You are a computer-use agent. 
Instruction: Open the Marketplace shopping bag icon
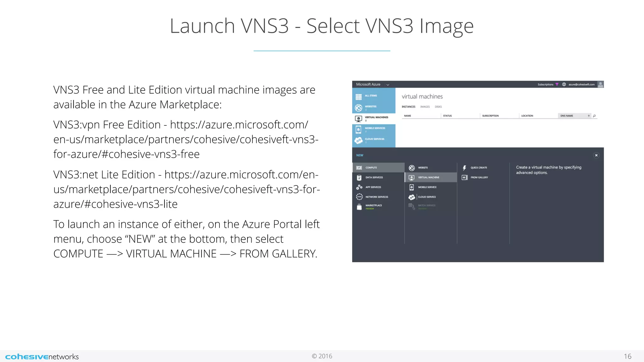coord(359,207)
